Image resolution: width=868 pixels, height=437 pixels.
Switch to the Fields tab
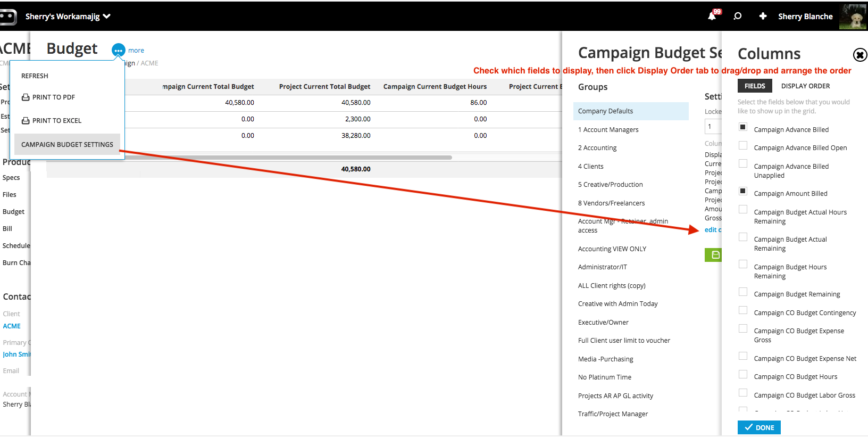coord(755,86)
